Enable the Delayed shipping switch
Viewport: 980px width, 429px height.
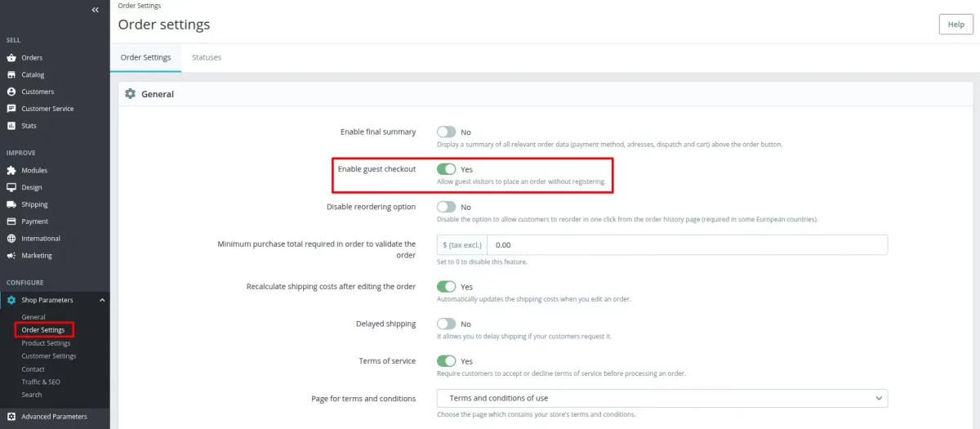[x=446, y=324]
